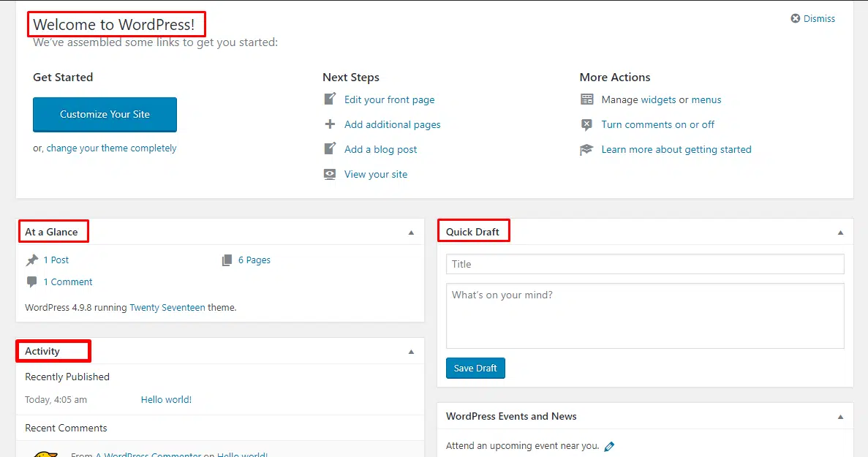Click the widgets grid icon under More Actions
868x457 pixels.
(587, 99)
